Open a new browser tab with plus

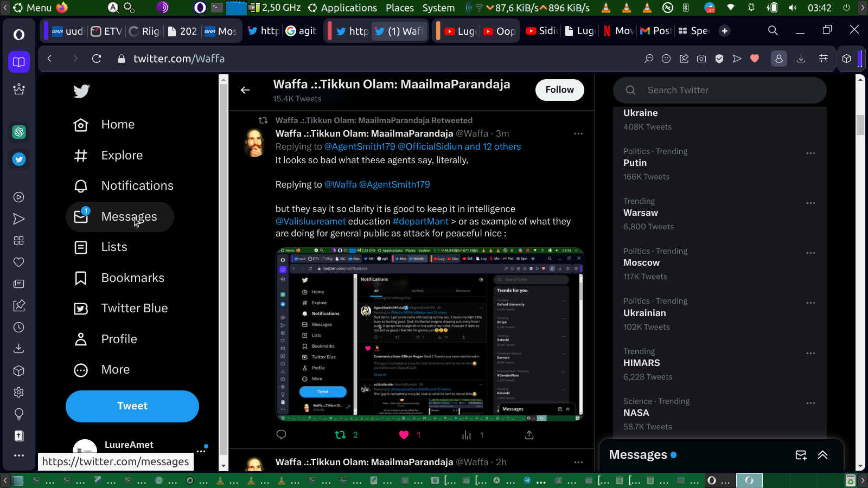pos(725,31)
